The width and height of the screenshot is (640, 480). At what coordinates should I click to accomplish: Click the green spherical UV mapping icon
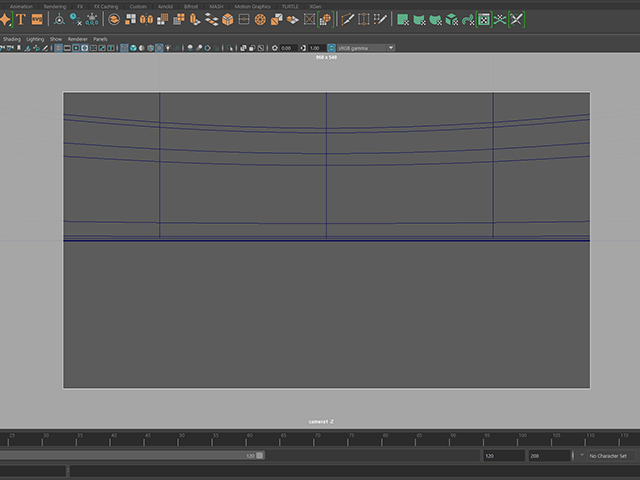(436, 19)
